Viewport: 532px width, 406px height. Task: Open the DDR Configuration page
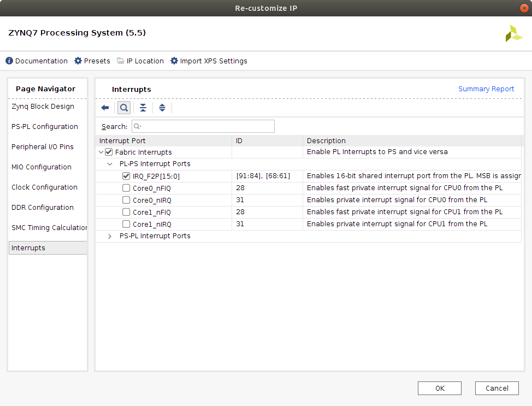click(43, 208)
